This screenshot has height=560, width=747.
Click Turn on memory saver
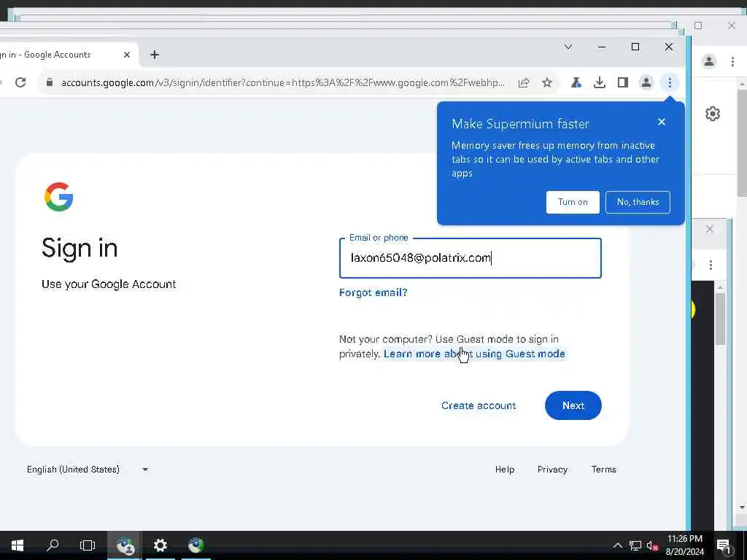click(x=573, y=202)
